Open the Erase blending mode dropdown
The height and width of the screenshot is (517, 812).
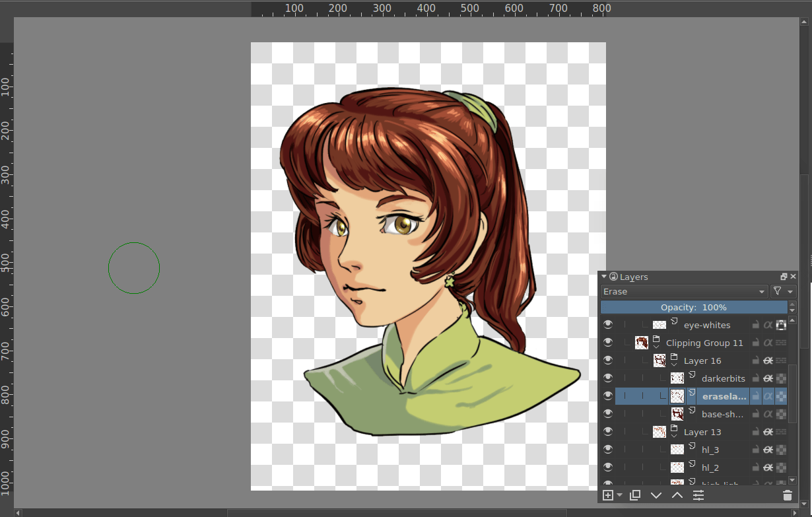(684, 291)
